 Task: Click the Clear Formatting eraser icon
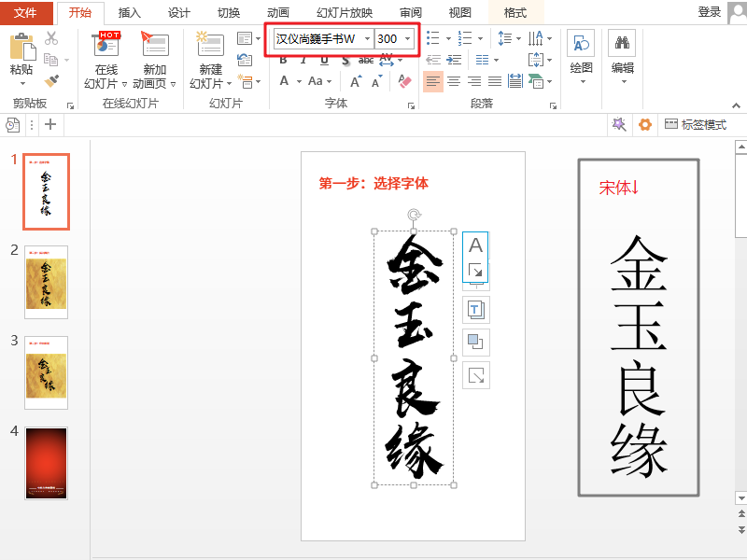click(404, 81)
